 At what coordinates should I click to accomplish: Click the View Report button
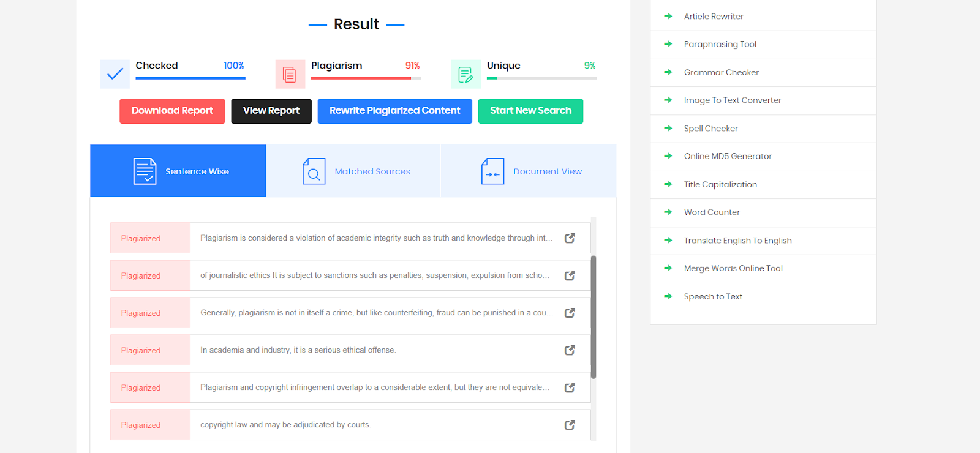coord(271,111)
